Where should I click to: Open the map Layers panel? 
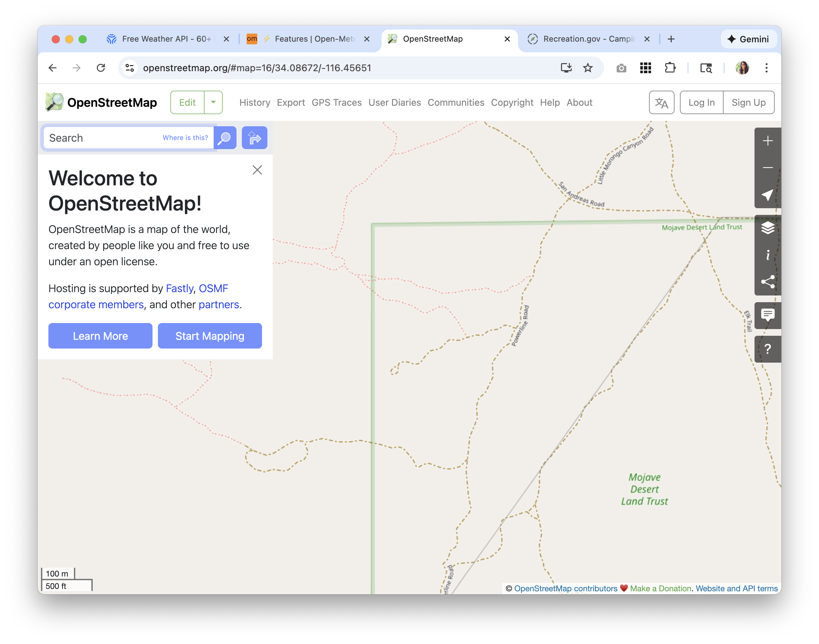click(767, 228)
